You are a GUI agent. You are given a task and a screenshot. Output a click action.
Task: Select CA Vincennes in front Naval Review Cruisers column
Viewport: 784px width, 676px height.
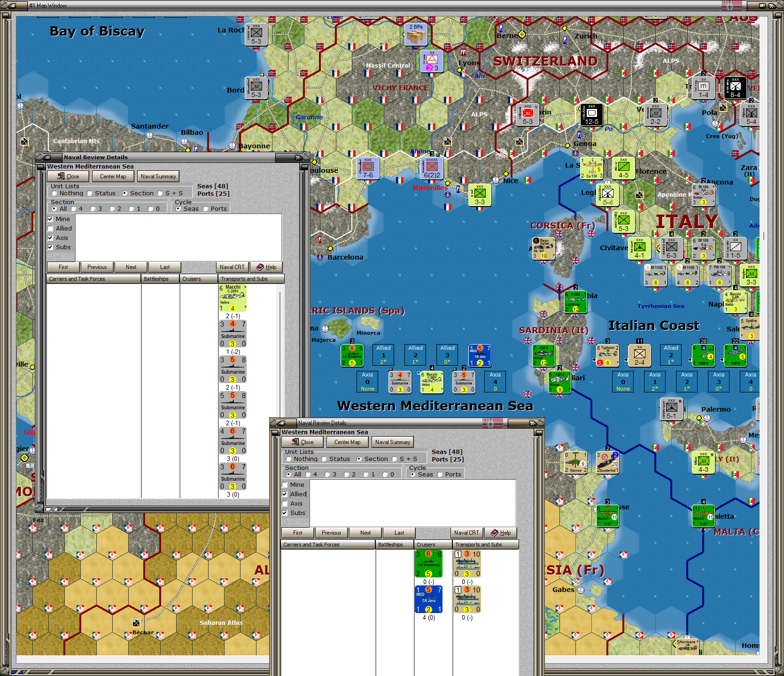[x=429, y=564]
